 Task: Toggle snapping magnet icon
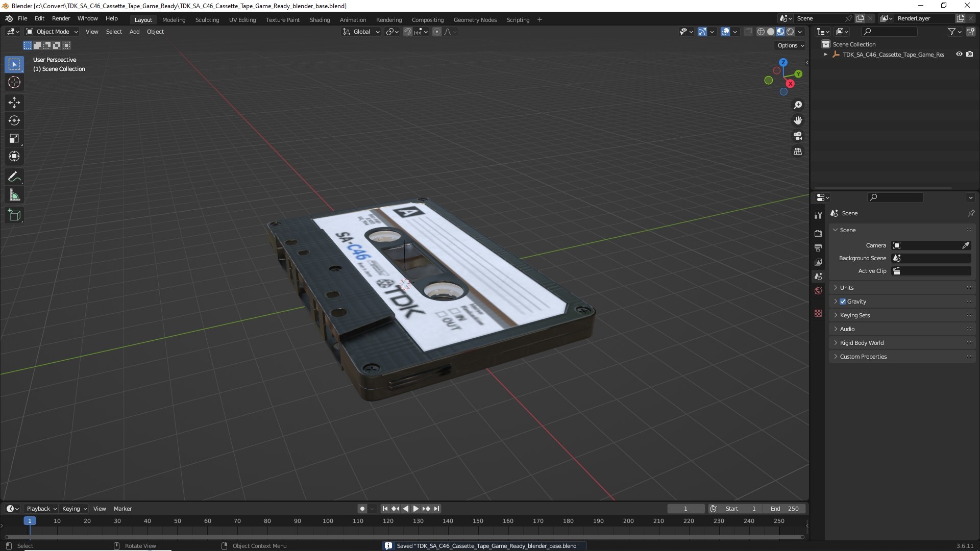coord(408,32)
